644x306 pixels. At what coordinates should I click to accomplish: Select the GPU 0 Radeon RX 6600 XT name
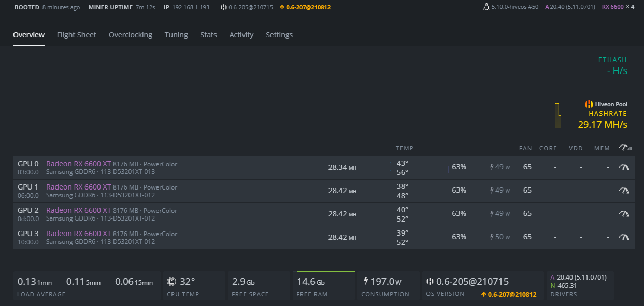tap(78, 164)
